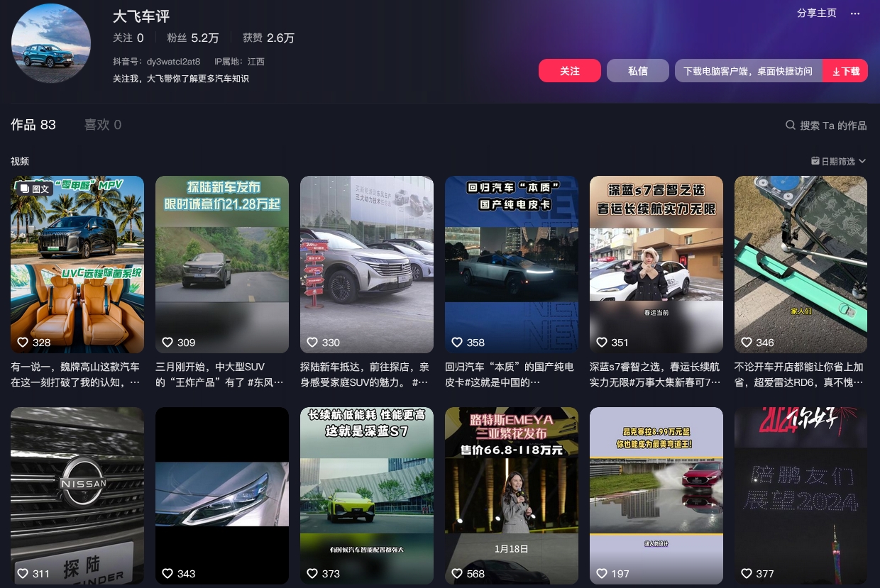The image size is (880, 588).
Task: Open the green level tool video, 346 likes
Action: tap(801, 265)
